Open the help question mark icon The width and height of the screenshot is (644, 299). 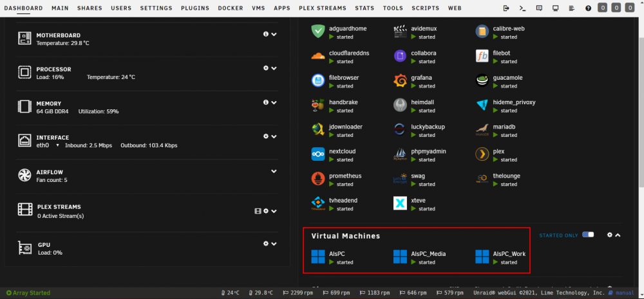[x=588, y=8]
